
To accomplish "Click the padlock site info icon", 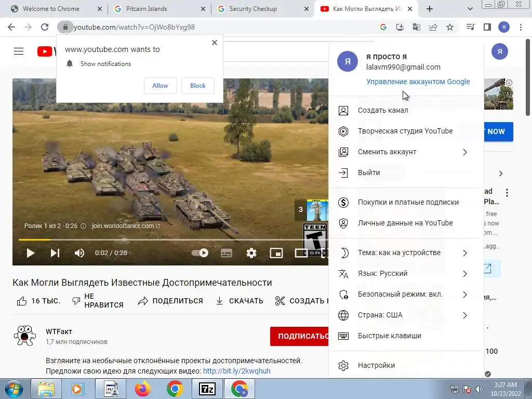I will [x=65, y=27].
